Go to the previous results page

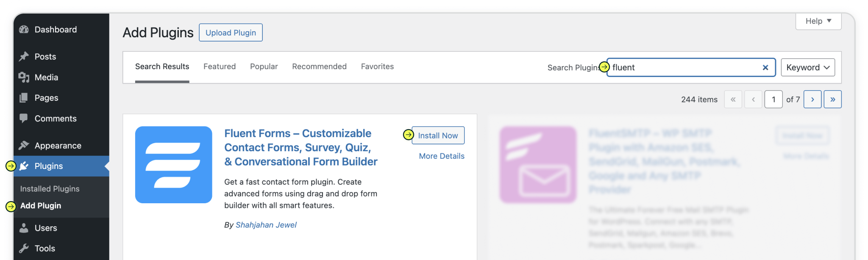[754, 99]
